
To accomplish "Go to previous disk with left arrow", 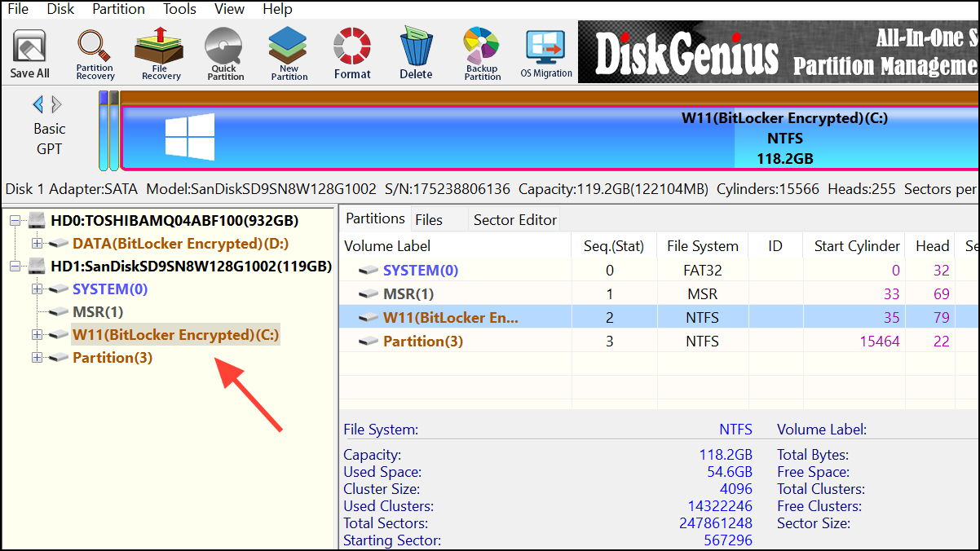I will (38, 104).
